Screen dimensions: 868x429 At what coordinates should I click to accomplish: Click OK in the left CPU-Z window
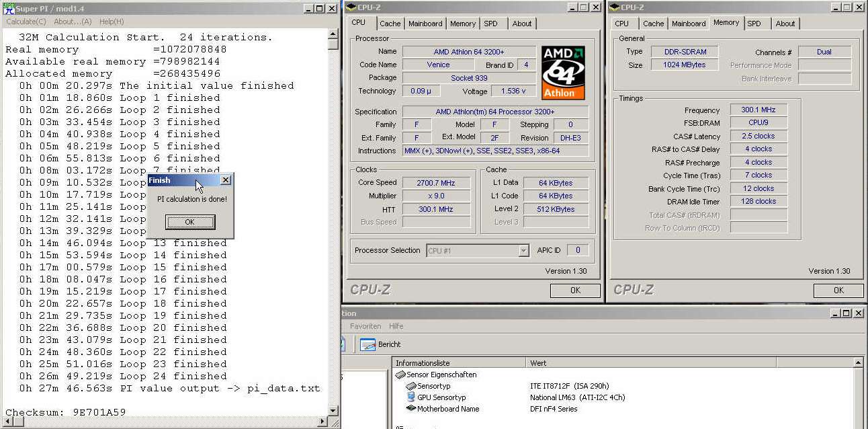575,290
